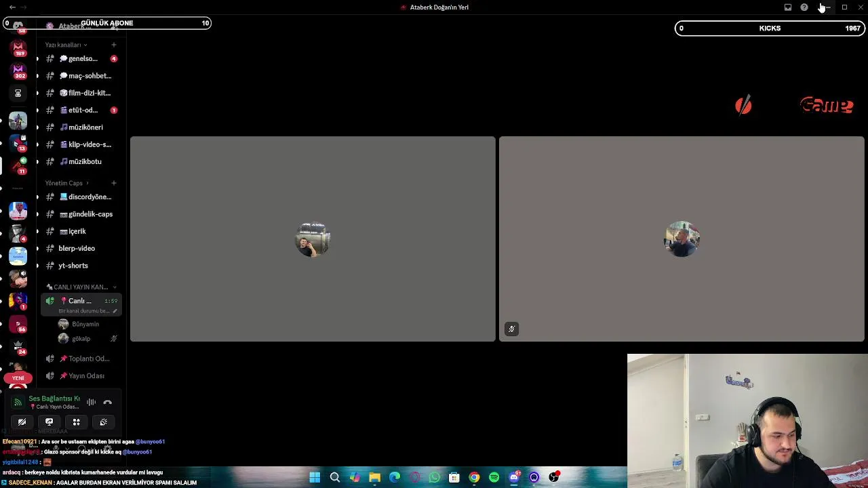
Task: Click right participant's avatar
Action: (x=682, y=239)
